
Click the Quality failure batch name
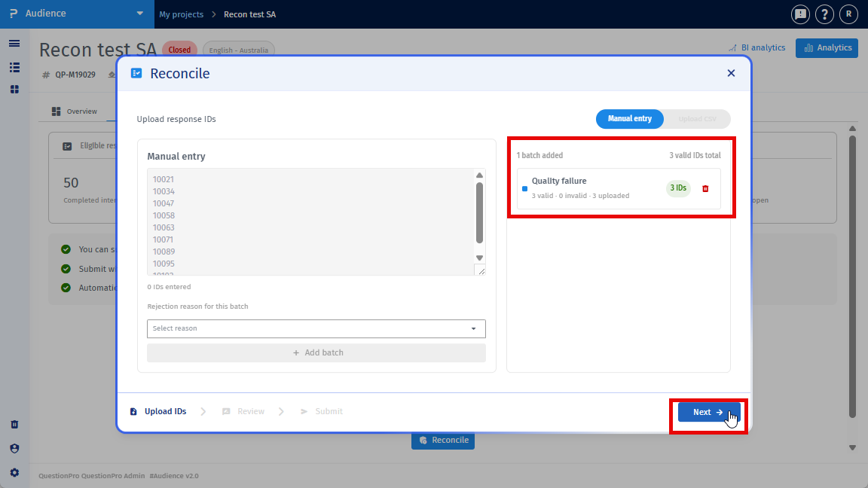pos(559,181)
